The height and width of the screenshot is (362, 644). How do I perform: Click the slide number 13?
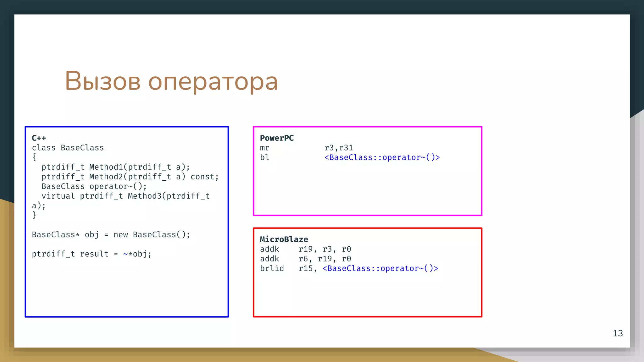click(x=618, y=333)
